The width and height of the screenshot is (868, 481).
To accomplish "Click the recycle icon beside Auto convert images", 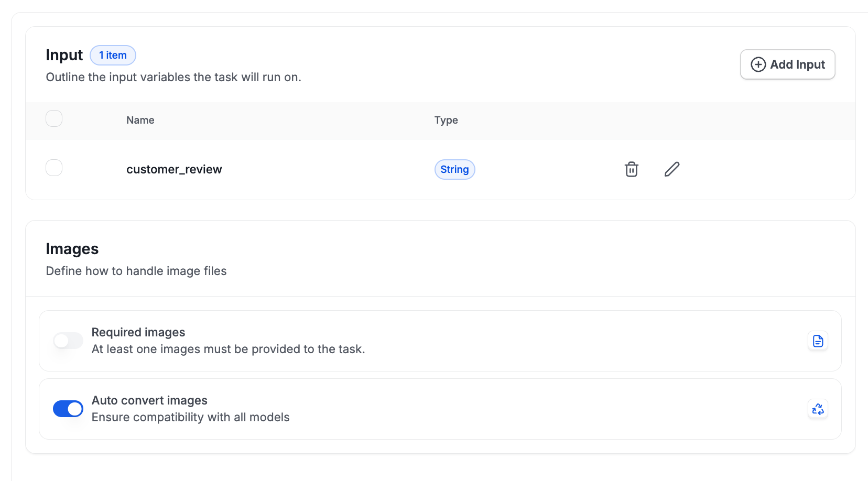I will [817, 409].
